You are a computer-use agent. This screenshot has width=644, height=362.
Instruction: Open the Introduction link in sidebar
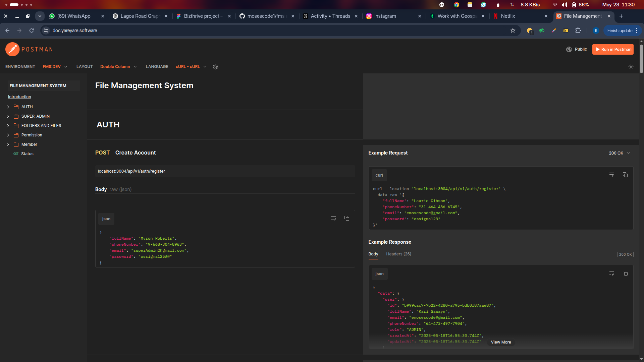click(x=19, y=97)
